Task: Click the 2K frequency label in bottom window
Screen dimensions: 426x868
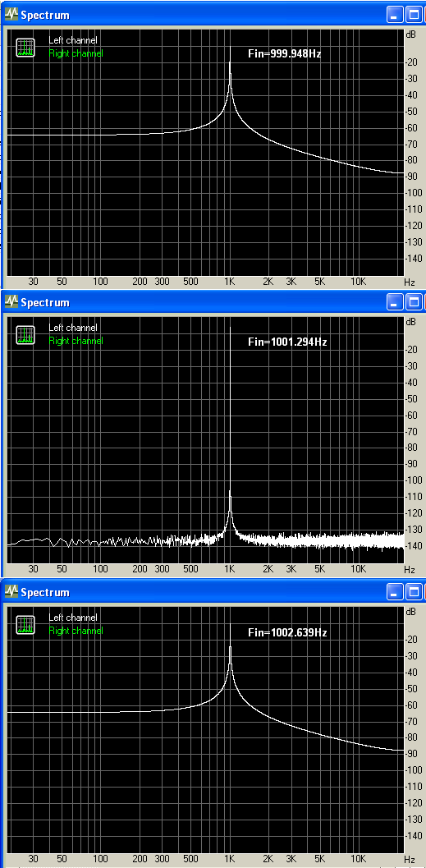Action: tap(268, 859)
